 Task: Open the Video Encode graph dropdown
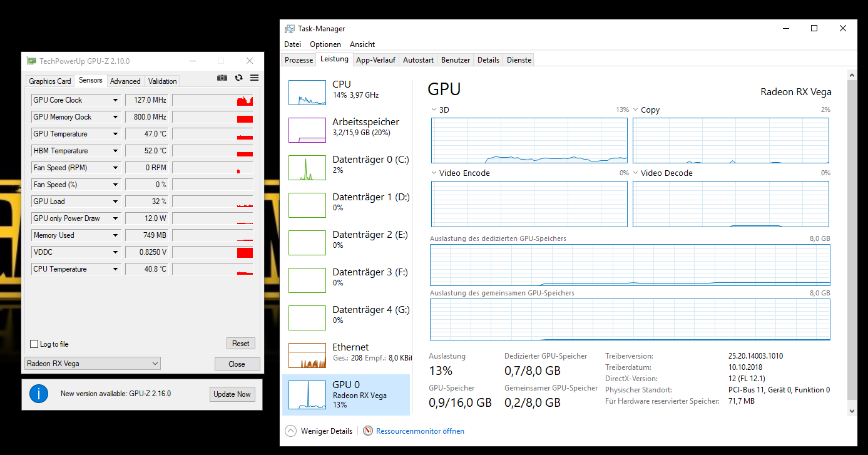434,173
